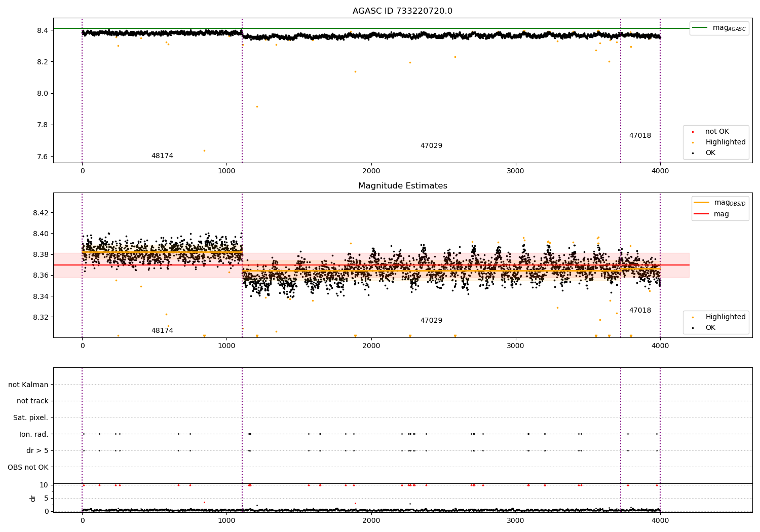
Task: Click the 3000 x-tick under Magnitude Estimates plot
Action: click(x=515, y=346)
